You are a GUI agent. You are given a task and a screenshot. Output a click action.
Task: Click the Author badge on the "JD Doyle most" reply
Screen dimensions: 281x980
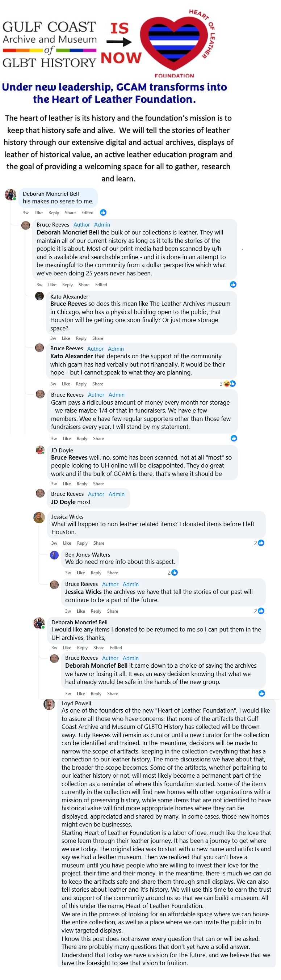tap(96, 494)
